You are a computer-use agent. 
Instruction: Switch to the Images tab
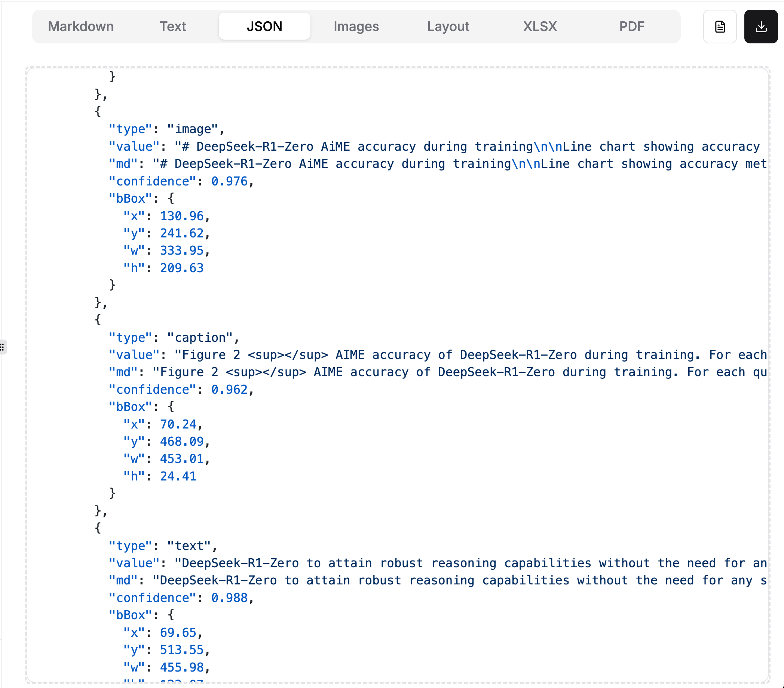[356, 27]
